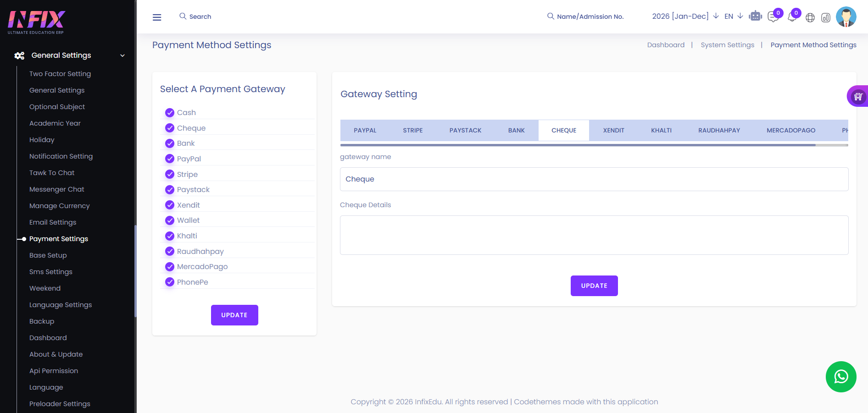Switch to the STRIPE tab
The width and height of the screenshot is (868, 413).
[x=413, y=131]
